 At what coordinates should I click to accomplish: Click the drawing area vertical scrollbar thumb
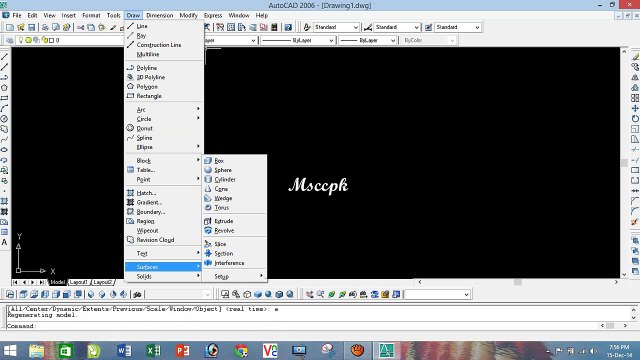coord(624,162)
